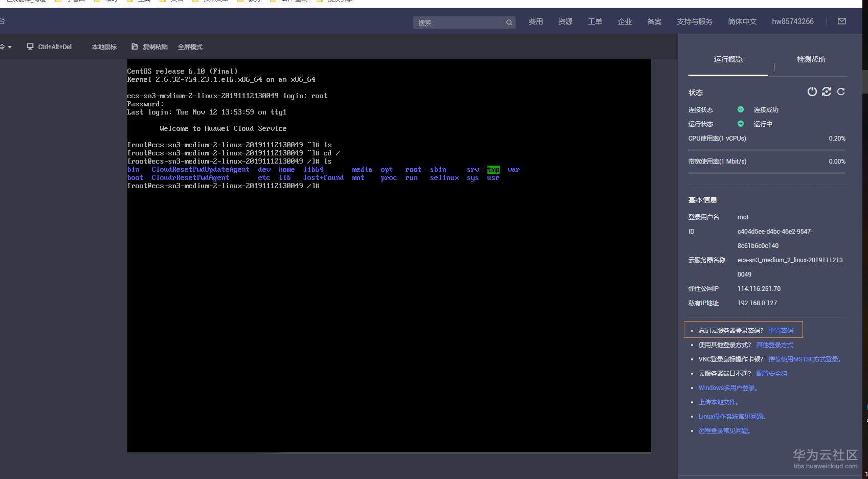868x479 pixels.
Task: Click the power icon beside 状态
Action: [812, 92]
